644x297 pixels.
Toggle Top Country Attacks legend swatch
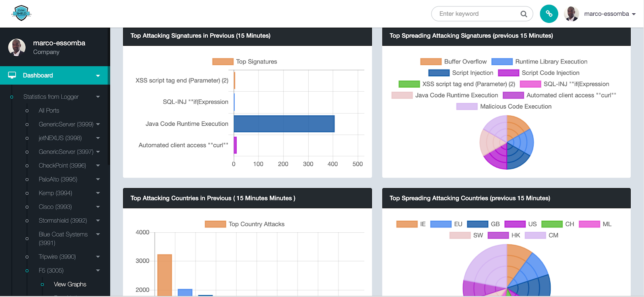pos(215,224)
